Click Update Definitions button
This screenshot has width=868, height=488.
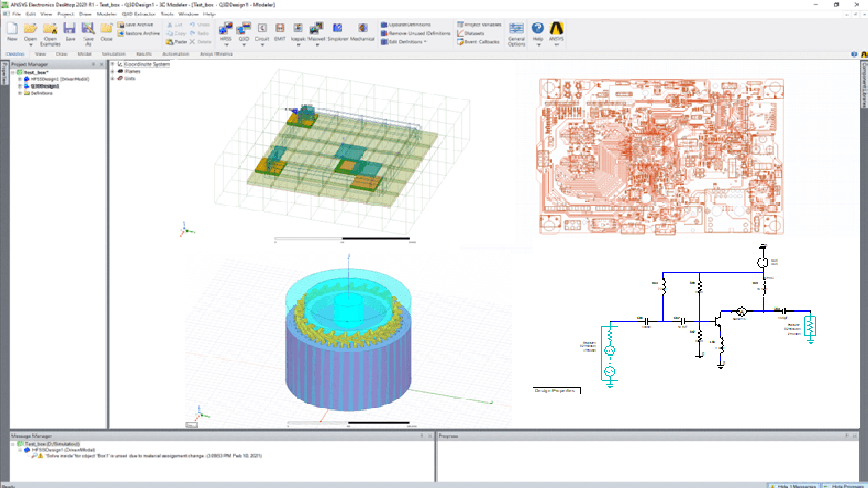tap(406, 24)
